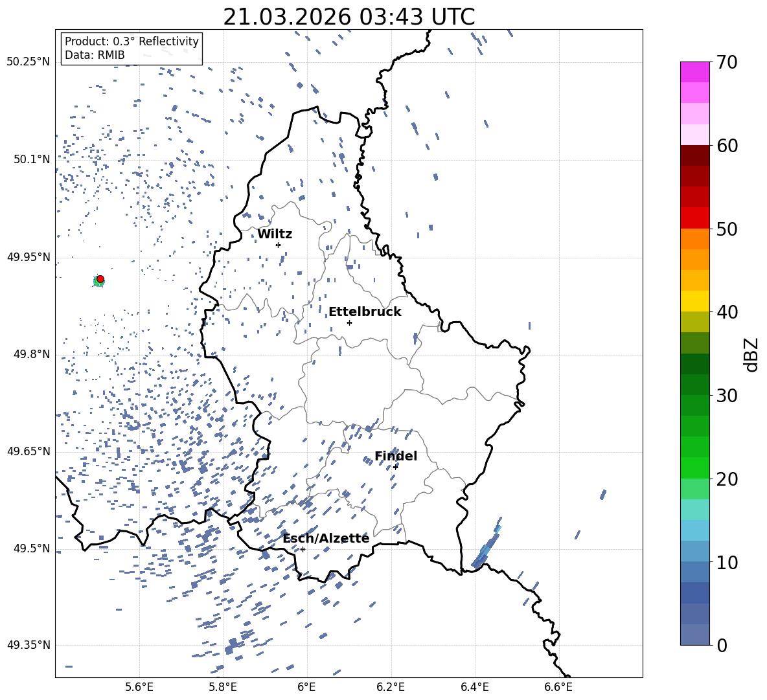Click the latitude label 49.5°N
Image resolution: width=767 pixels, height=700 pixels.
click(32, 548)
